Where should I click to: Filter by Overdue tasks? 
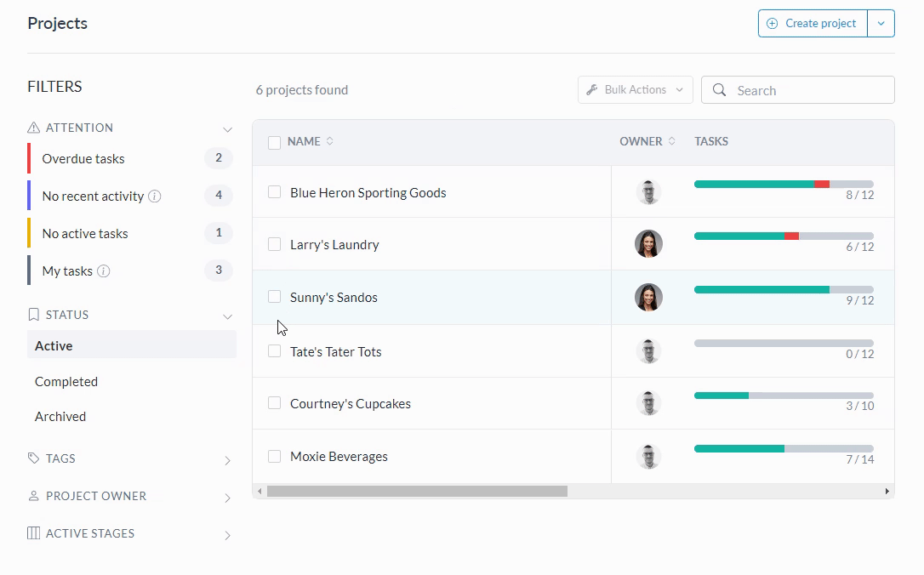pyautogui.click(x=83, y=159)
